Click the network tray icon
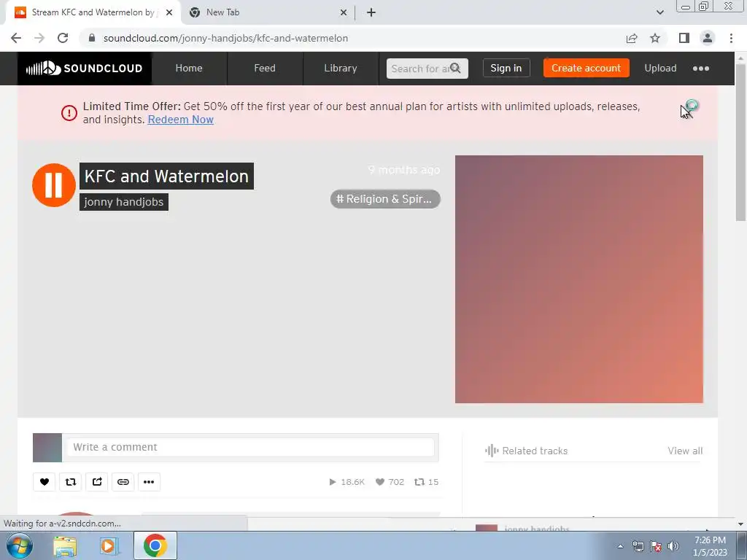Image resolution: width=747 pixels, height=560 pixels. click(x=638, y=546)
